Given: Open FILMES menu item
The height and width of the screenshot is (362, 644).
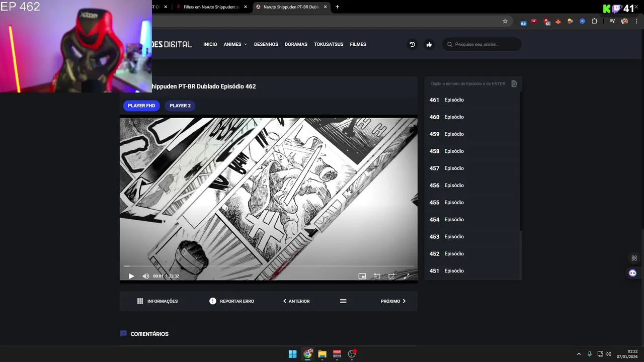Looking at the screenshot, I should tap(358, 44).
